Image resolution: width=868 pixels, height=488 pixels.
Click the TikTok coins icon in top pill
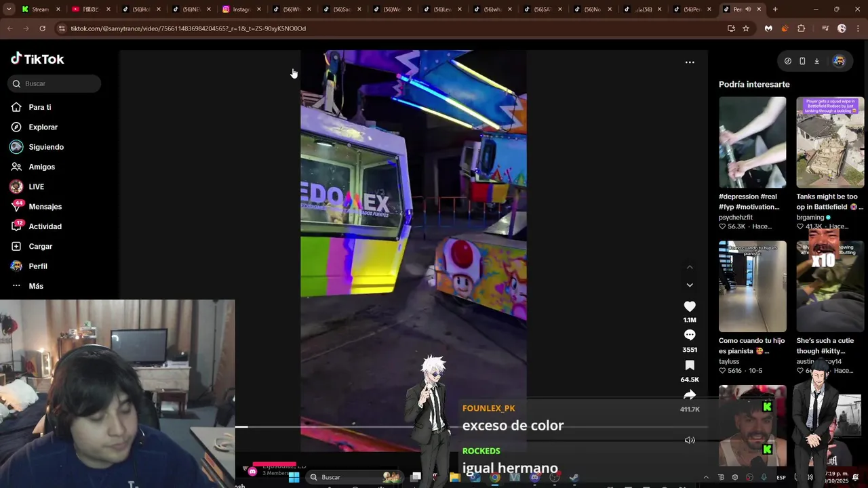click(788, 61)
